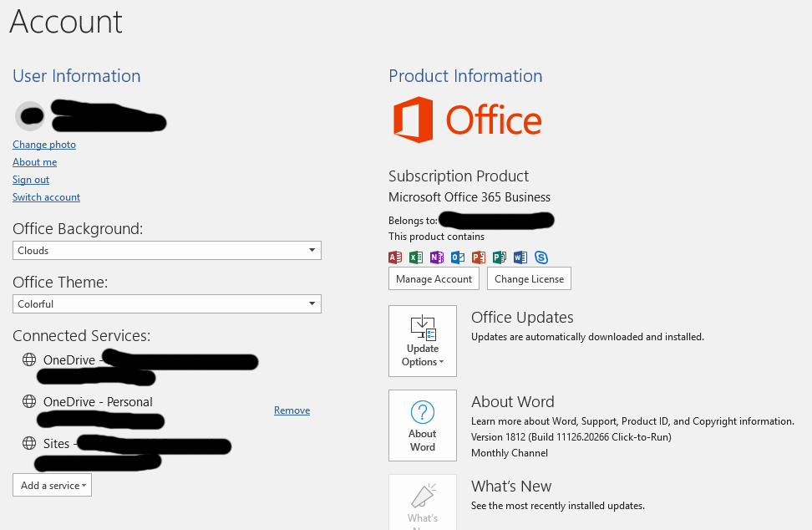The height and width of the screenshot is (530, 812).
Task: Click the Manage Account button
Action: pos(434,278)
